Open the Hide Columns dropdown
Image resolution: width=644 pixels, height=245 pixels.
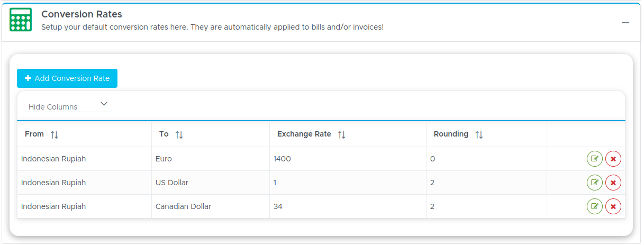[69, 105]
